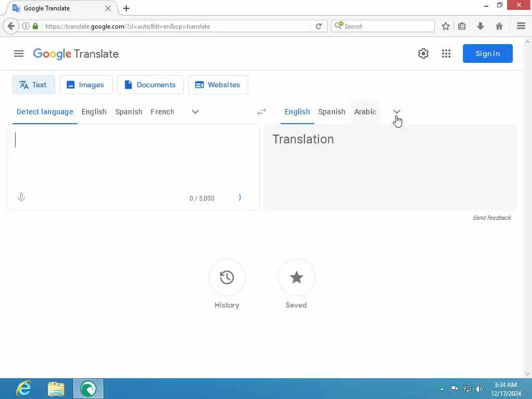Open File Explorer from taskbar
532x399 pixels.
click(56, 389)
